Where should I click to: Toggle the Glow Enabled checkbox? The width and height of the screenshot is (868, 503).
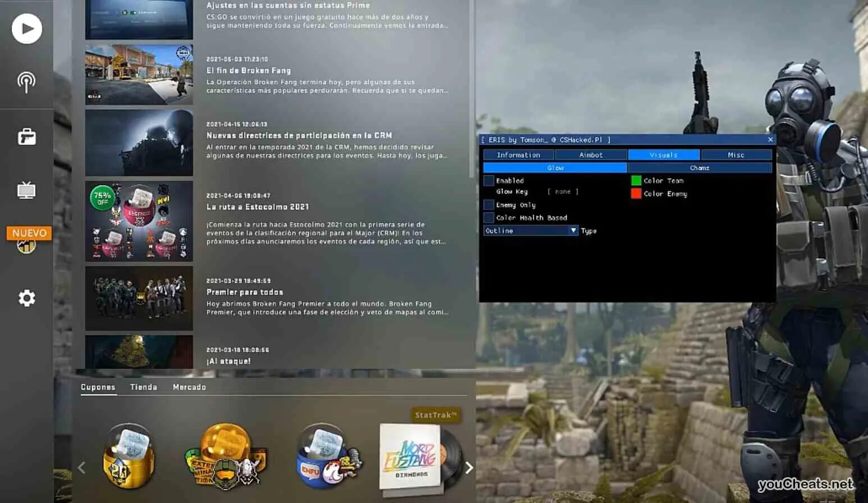pyautogui.click(x=488, y=181)
